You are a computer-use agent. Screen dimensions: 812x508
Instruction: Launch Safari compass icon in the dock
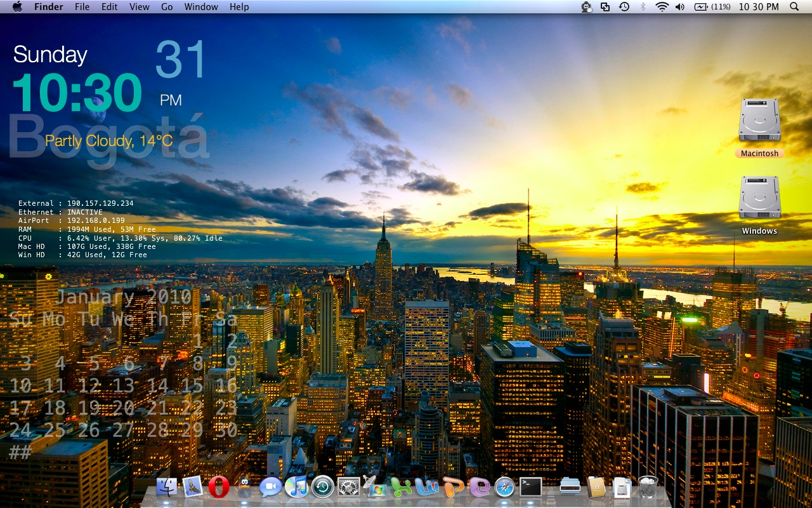pos(505,487)
